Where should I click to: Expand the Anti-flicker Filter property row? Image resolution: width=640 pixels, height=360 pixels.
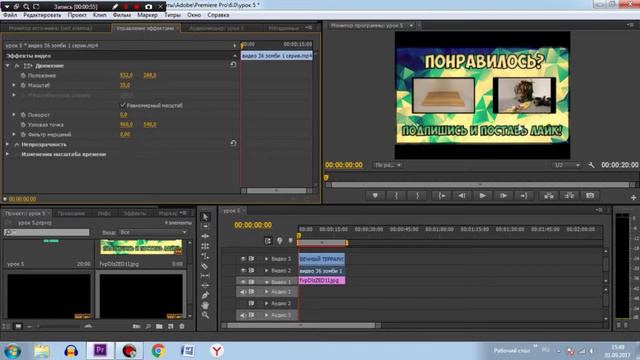tap(14, 134)
